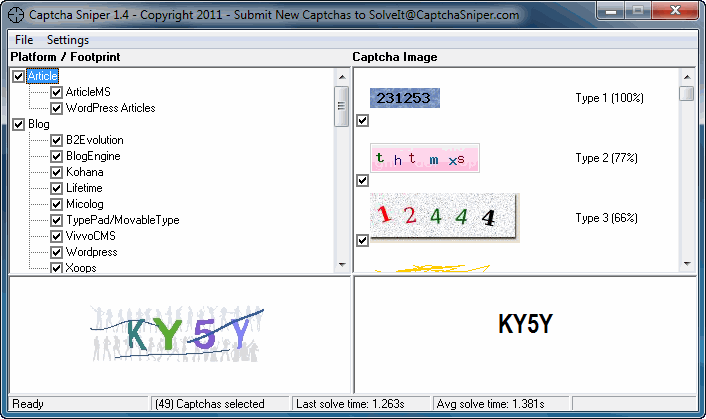This screenshot has height=419, width=706.
Task: Uncheck the Blog platform checkbox
Action: [x=18, y=124]
